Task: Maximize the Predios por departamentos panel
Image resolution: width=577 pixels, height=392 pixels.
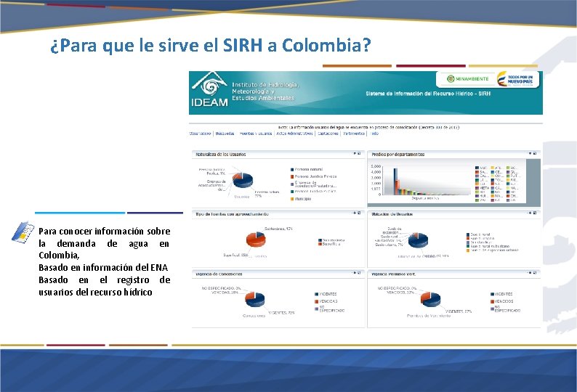Action: click(x=535, y=153)
